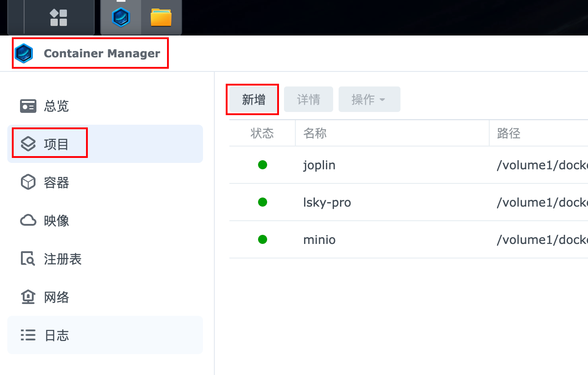Select the minio project name
Viewport: 588px width, 375px height.
point(319,239)
